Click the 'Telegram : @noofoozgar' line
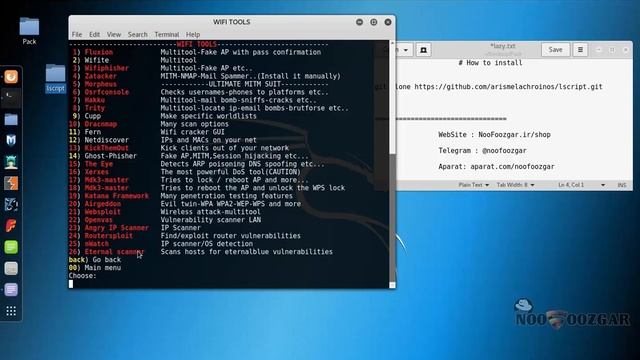 (x=482, y=151)
